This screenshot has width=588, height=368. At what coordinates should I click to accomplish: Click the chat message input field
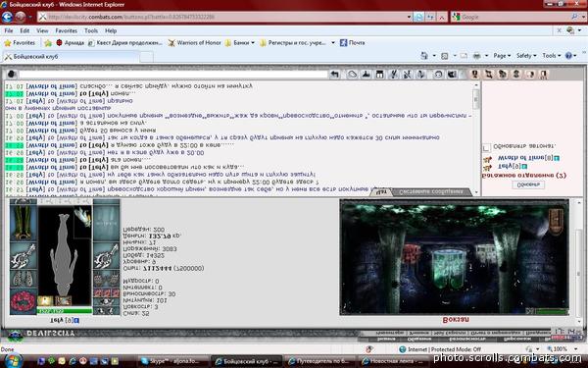[x=173, y=75]
